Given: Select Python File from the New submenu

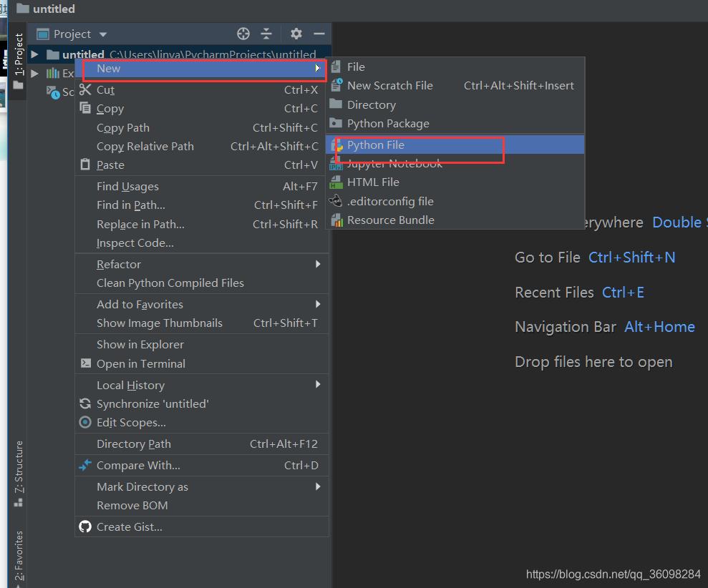Looking at the screenshot, I should click(x=455, y=145).
